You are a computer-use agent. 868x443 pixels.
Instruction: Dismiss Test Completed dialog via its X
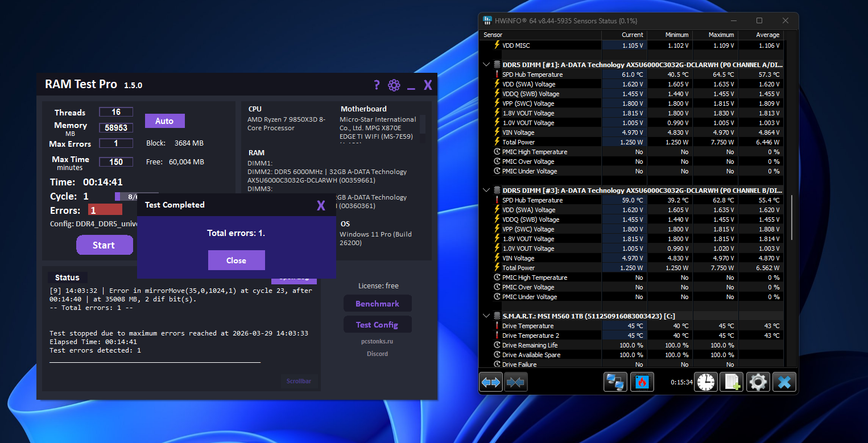coord(321,205)
